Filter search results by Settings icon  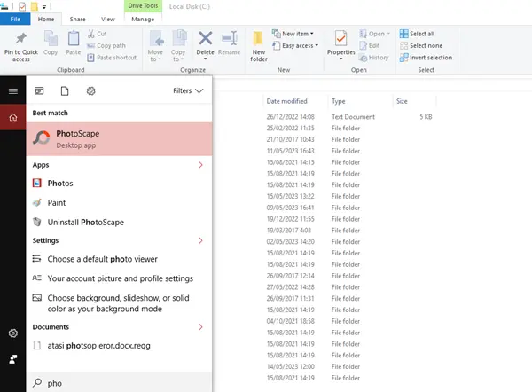[x=91, y=90]
